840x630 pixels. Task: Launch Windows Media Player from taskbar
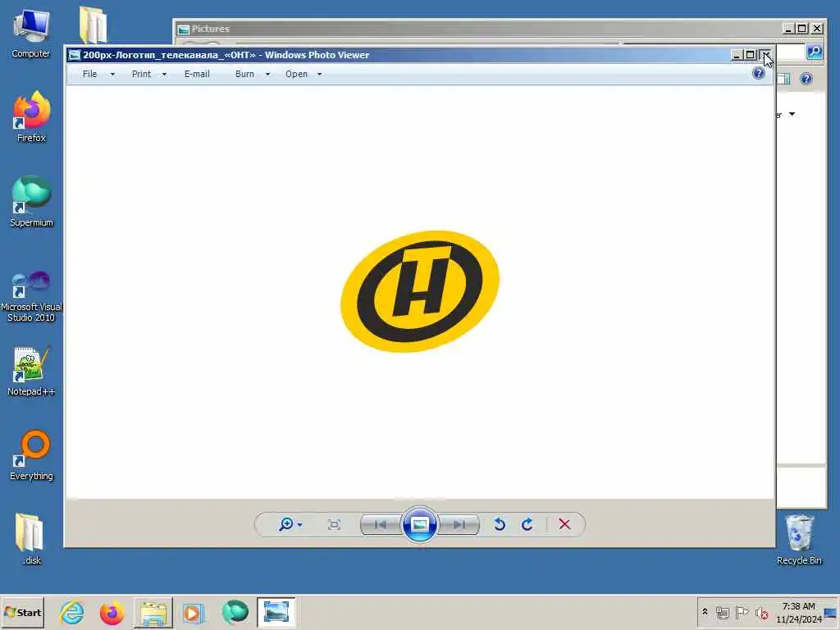193,612
